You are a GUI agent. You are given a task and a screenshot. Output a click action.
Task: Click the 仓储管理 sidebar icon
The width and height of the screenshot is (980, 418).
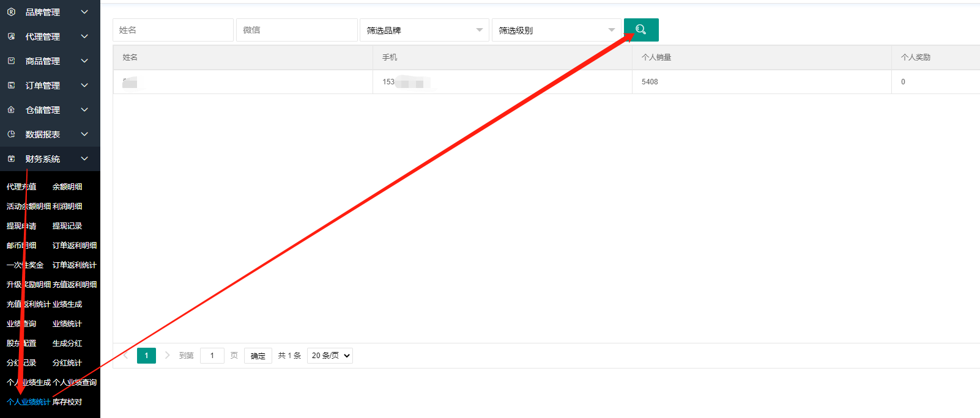click(11, 110)
